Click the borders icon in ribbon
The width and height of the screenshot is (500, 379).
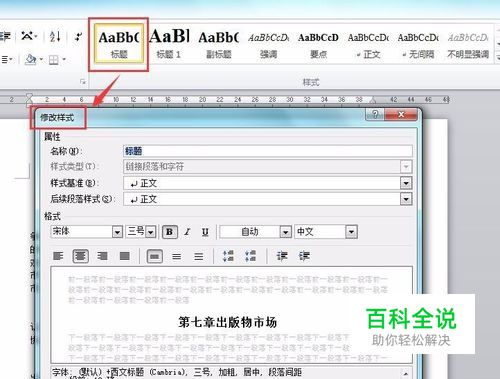point(54,60)
